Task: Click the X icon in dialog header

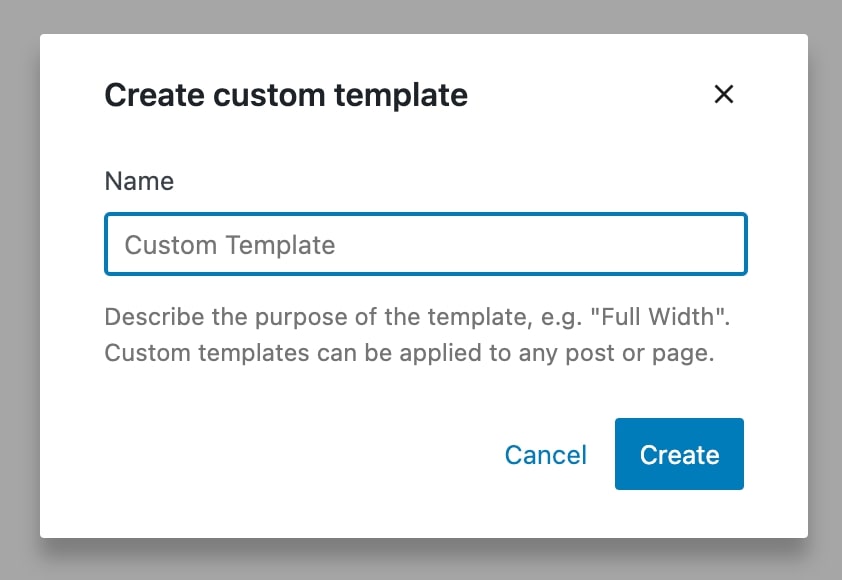Action: tap(723, 95)
